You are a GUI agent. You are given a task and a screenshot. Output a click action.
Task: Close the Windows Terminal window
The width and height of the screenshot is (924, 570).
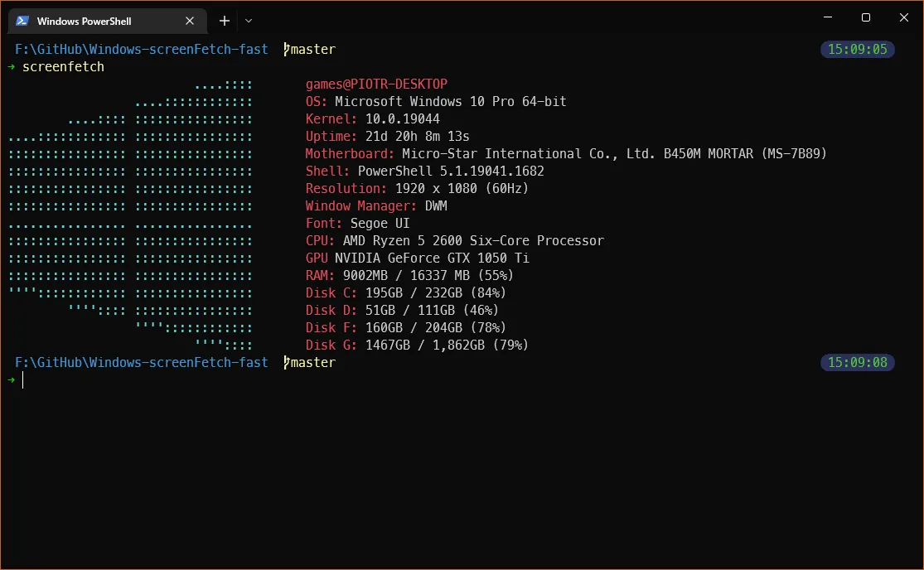[x=903, y=17]
